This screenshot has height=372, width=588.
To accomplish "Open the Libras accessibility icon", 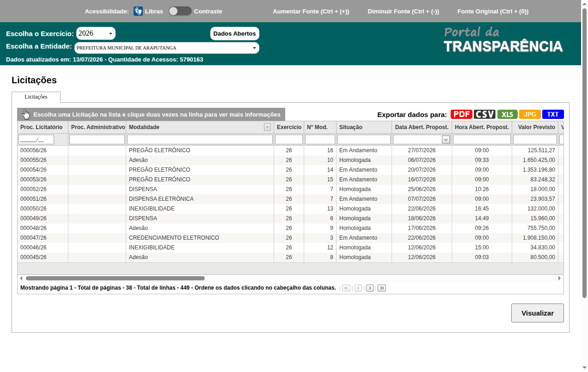I will [138, 11].
